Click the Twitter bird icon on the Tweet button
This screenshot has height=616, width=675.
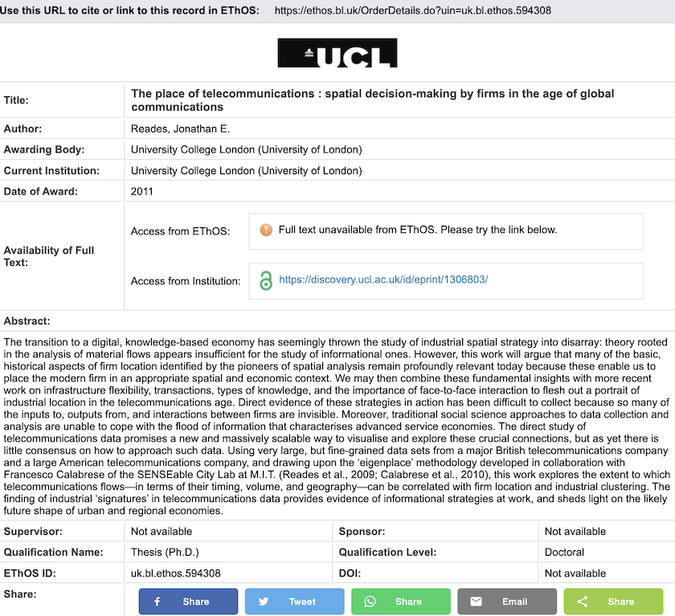click(x=264, y=601)
